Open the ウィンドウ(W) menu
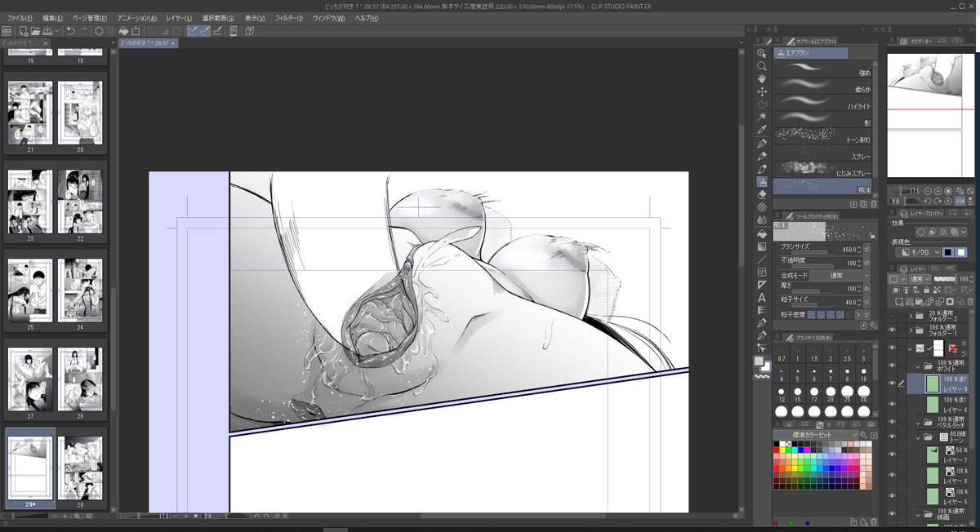This screenshot has height=532, width=980. [x=328, y=18]
